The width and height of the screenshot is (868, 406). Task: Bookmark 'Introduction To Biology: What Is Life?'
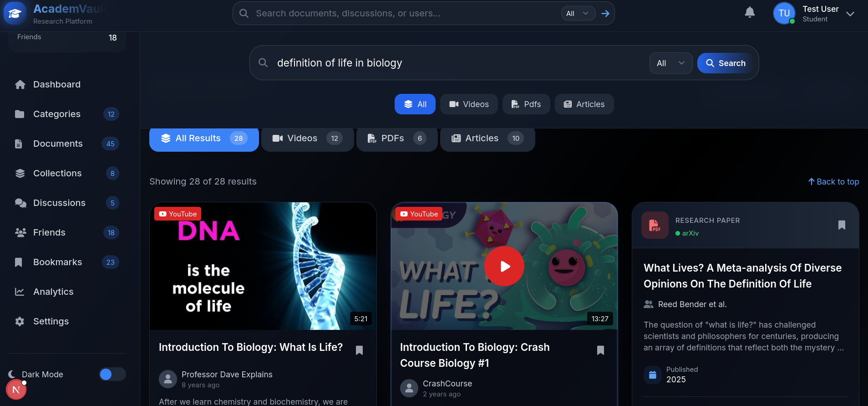click(x=359, y=350)
